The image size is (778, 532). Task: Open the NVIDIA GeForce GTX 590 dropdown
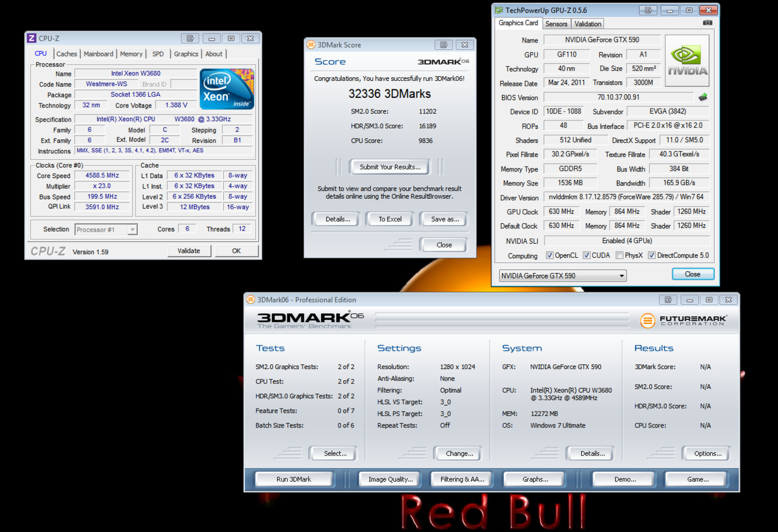(x=562, y=275)
